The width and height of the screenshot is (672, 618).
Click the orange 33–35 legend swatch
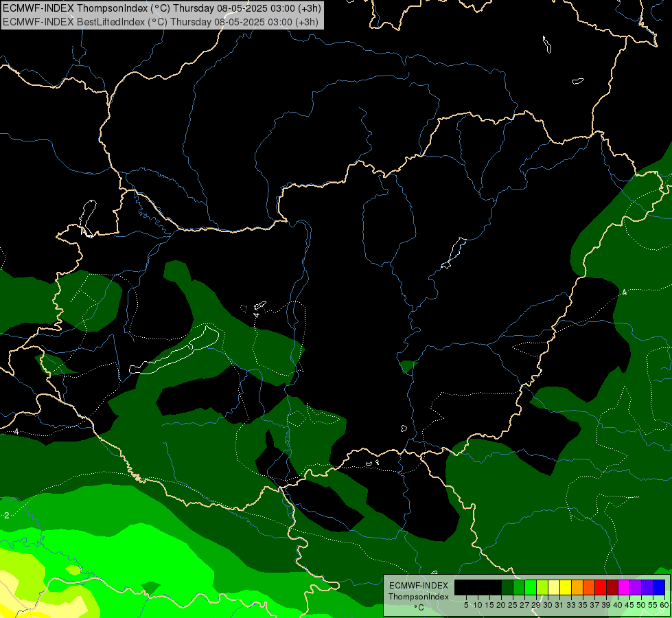[577, 587]
